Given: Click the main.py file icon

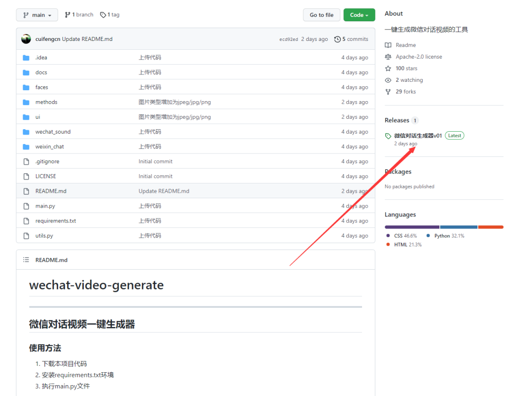Looking at the screenshot, I should pyautogui.click(x=26, y=206).
